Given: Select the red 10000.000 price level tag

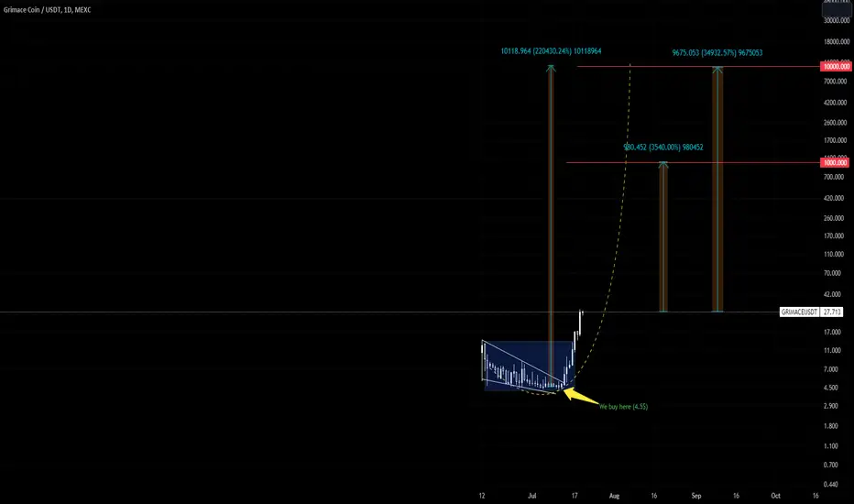Looking at the screenshot, I should tap(836, 67).
